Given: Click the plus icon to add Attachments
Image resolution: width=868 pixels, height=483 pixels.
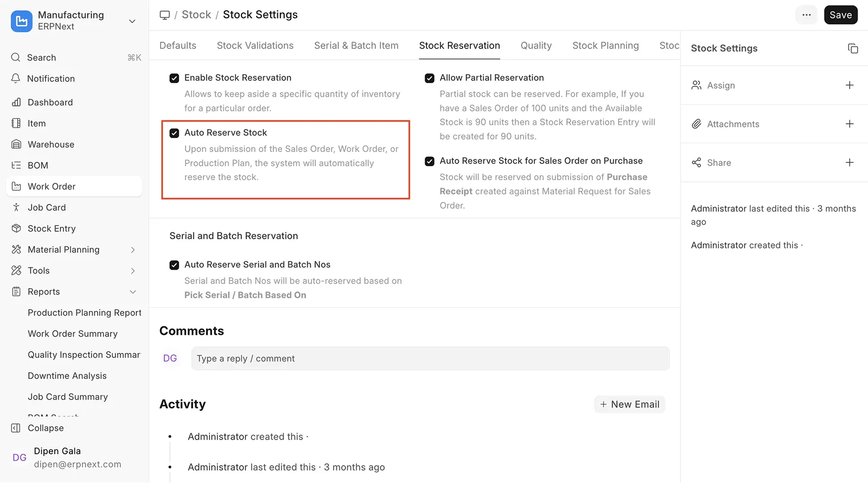Looking at the screenshot, I should pos(850,124).
